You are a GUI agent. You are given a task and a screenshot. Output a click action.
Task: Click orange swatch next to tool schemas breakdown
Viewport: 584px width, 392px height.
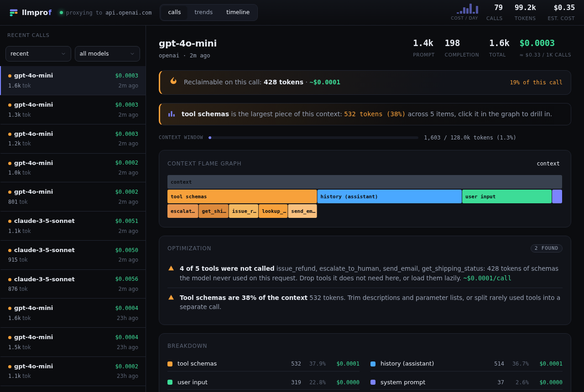pos(170,364)
